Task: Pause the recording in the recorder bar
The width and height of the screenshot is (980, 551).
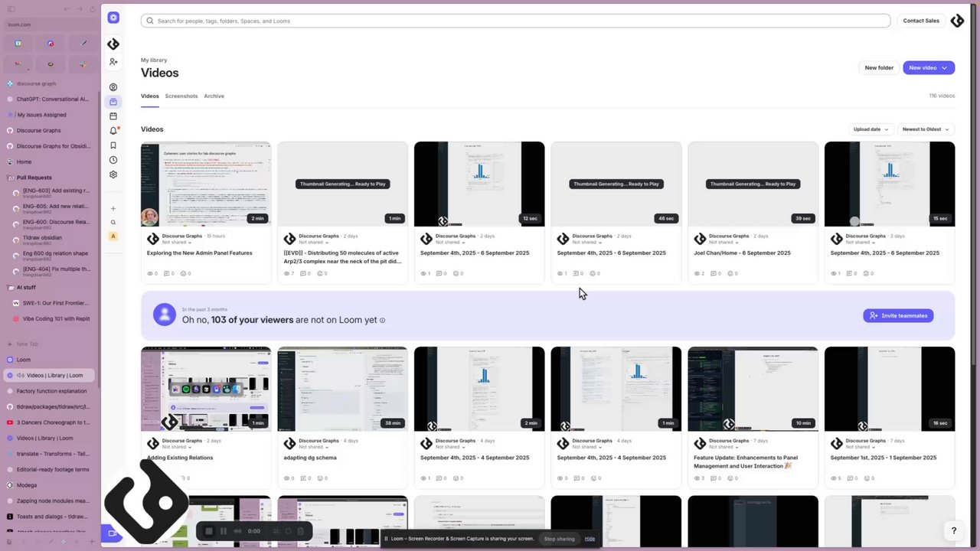Action: (x=223, y=531)
